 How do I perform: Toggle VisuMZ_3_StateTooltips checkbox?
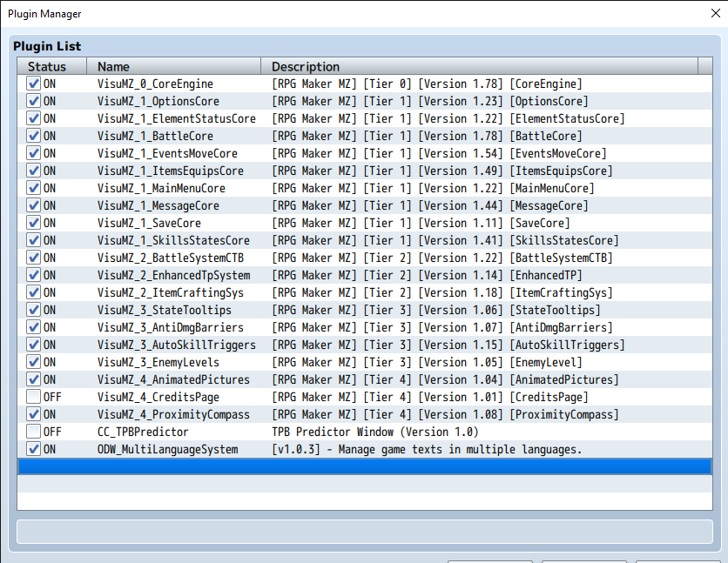[33, 310]
